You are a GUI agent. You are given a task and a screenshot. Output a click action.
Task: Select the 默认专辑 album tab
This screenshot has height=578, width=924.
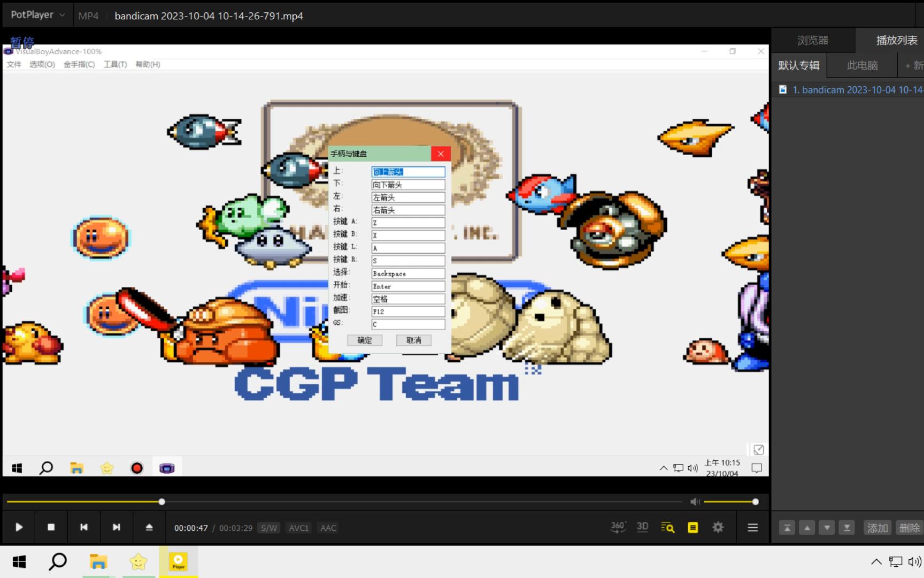[799, 65]
